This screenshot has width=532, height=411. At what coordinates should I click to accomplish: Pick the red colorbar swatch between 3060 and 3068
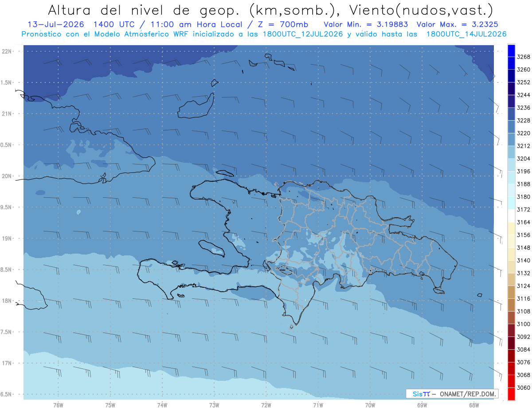(x=511, y=381)
